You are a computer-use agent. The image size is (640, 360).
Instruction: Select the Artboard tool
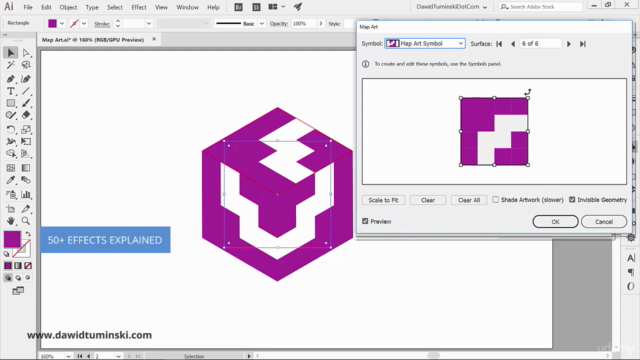coord(11,209)
